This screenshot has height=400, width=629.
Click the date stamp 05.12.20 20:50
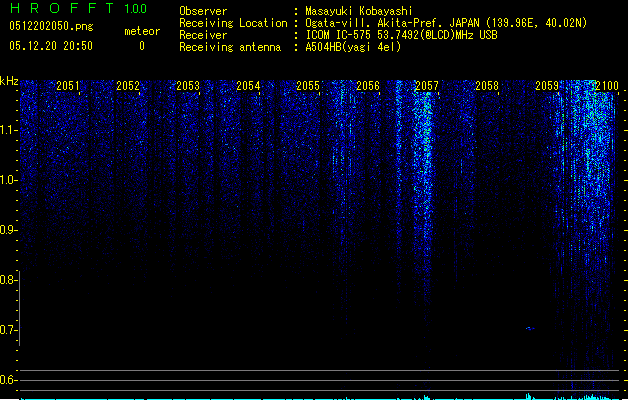click(x=51, y=46)
